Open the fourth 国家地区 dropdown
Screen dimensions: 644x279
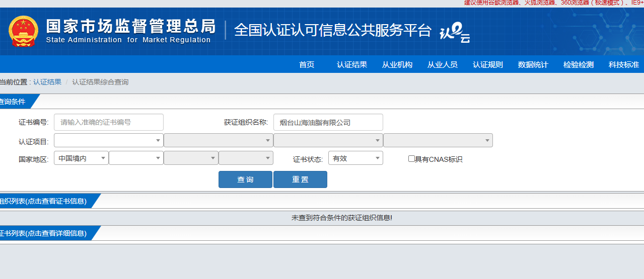(246, 158)
